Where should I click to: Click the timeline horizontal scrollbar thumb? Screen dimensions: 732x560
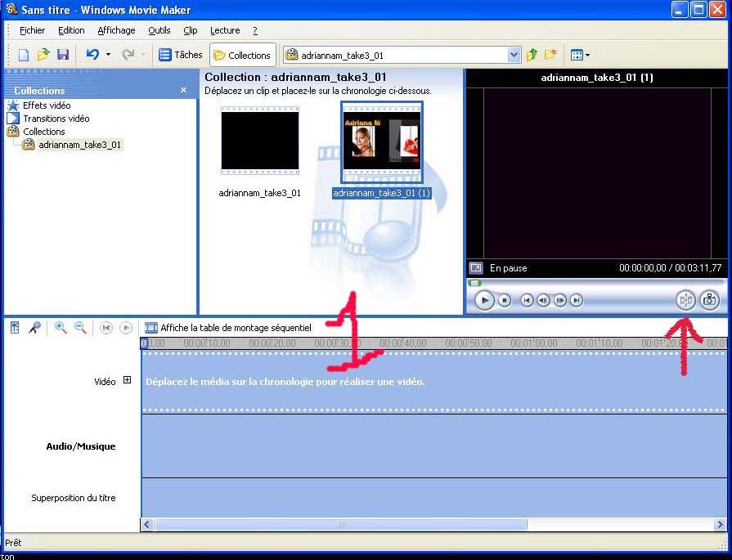[341, 524]
